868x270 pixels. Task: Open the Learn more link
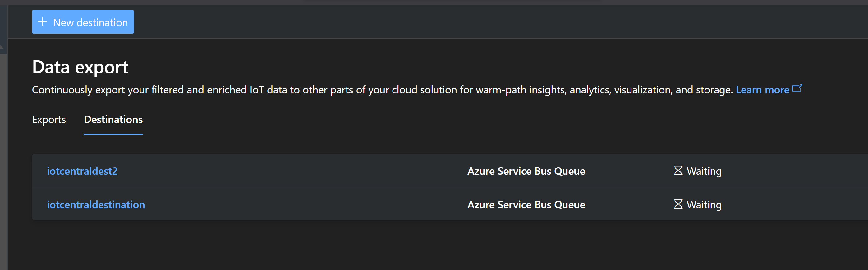[x=762, y=90]
